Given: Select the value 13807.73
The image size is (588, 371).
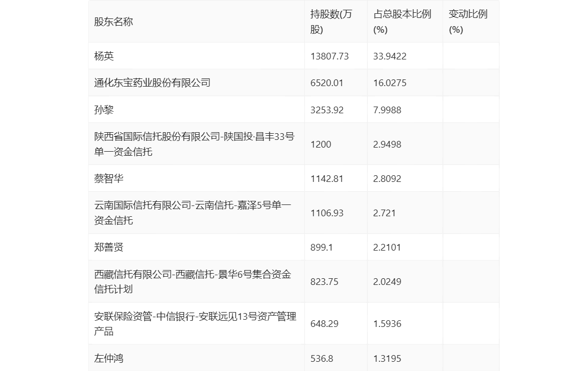Looking at the screenshot, I should pos(329,56).
